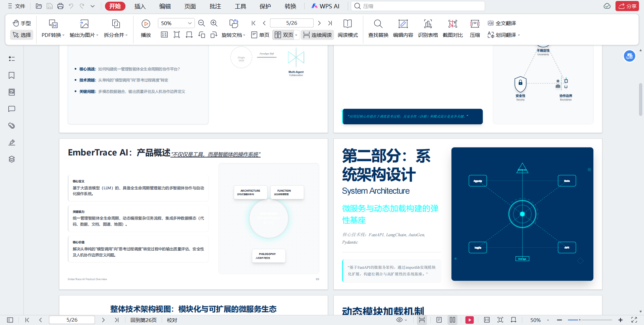Switch to the 保护 tab

(x=265, y=6)
